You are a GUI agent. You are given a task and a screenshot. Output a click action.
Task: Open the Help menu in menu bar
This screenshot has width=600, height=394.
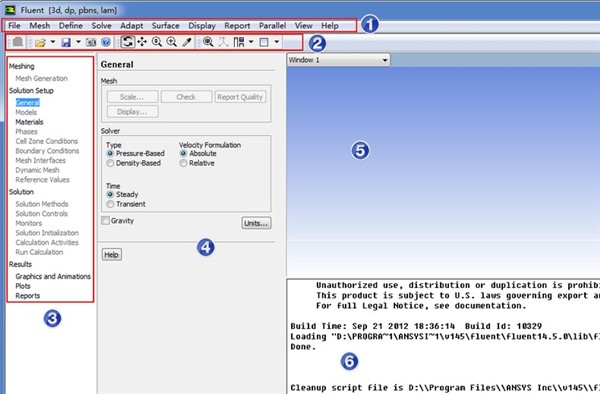tap(330, 26)
